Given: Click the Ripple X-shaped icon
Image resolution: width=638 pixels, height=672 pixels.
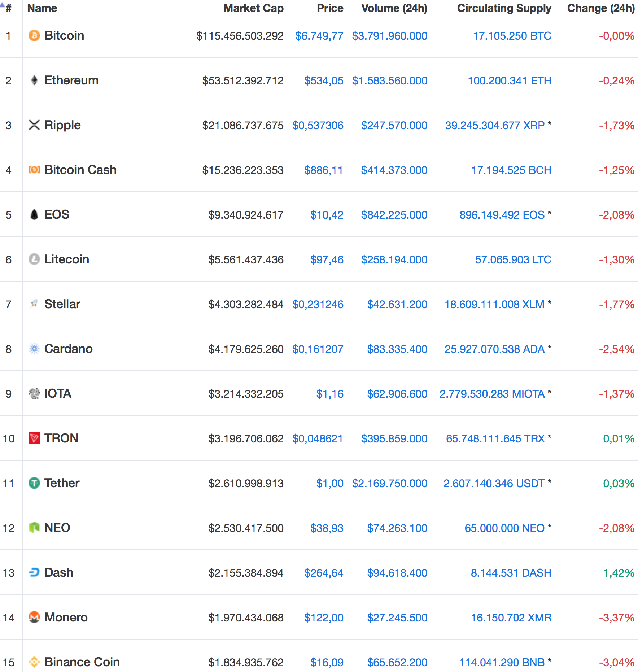Looking at the screenshot, I should coord(34,125).
